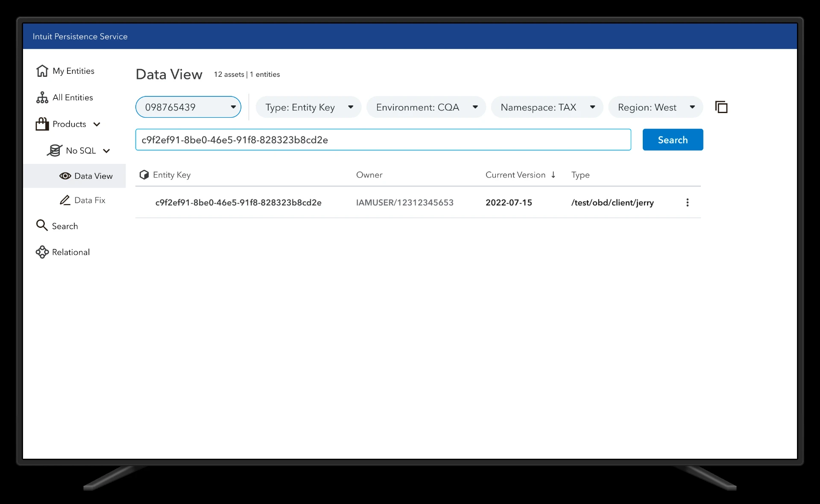Screen dimensions: 820x504
Task: Click version 2022-07-15 cell
Action: (509, 203)
